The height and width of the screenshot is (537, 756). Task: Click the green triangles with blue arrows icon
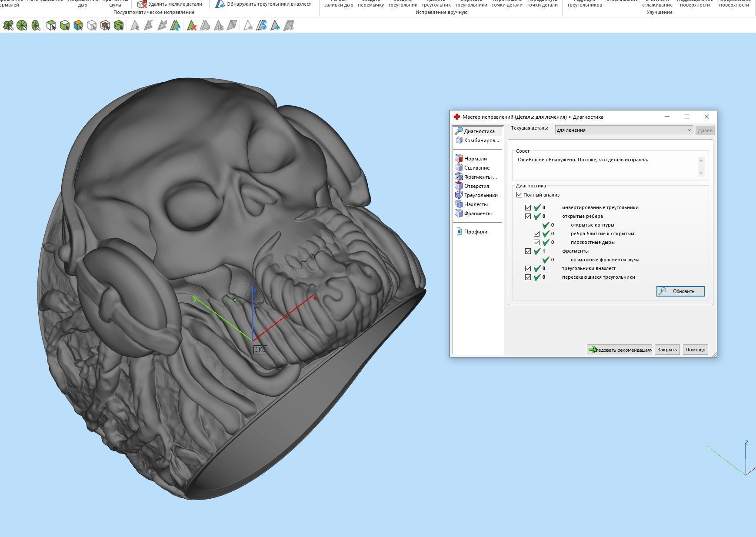coord(175,26)
